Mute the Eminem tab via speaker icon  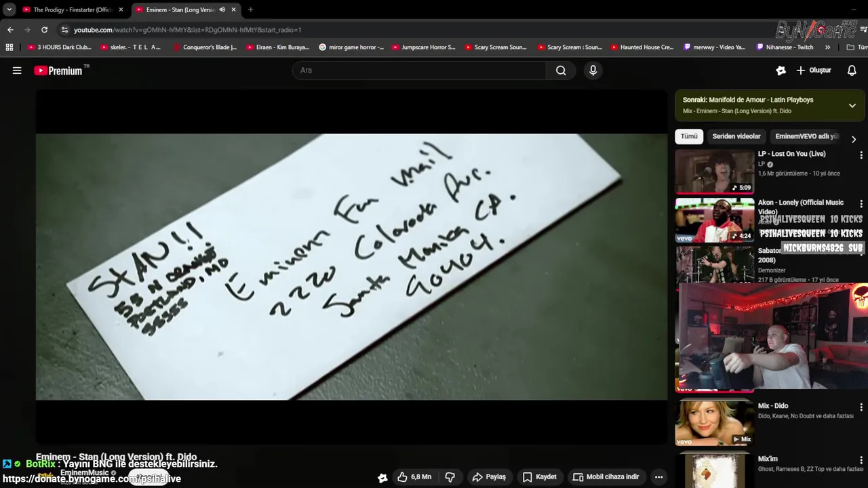click(x=222, y=9)
